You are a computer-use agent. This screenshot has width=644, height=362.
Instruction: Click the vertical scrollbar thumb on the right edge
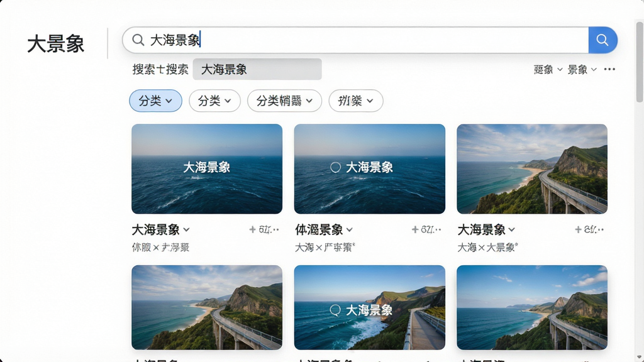coord(640,62)
